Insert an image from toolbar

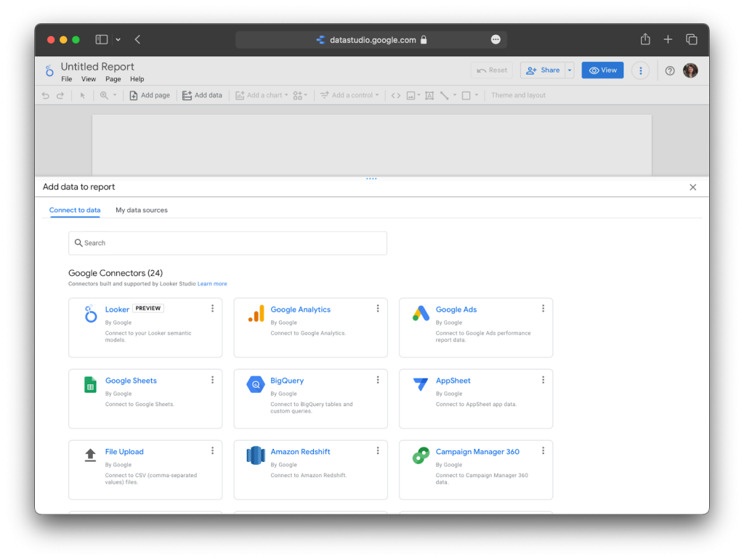click(x=411, y=95)
